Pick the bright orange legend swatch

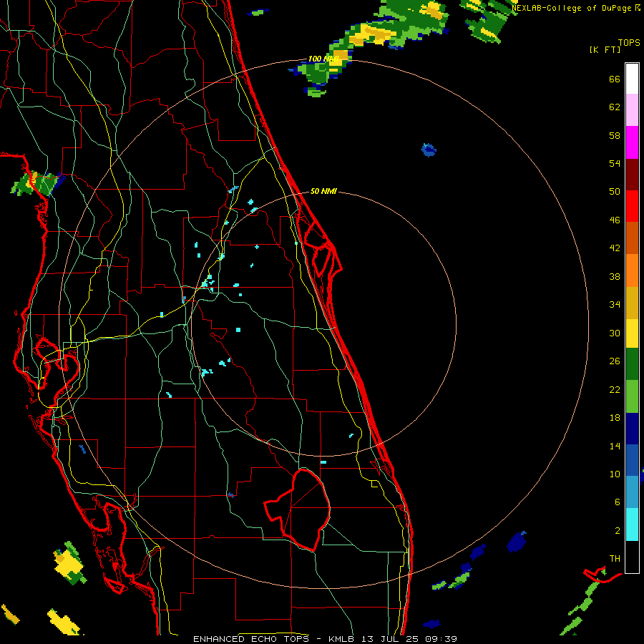[x=632, y=270]
